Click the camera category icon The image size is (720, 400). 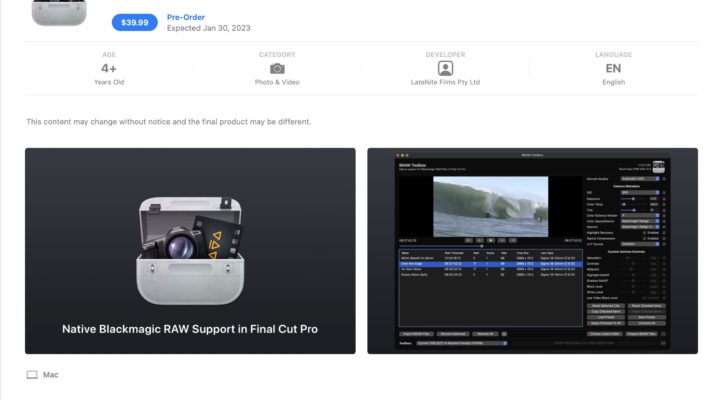pyautogui.click(x=277, y=68)
